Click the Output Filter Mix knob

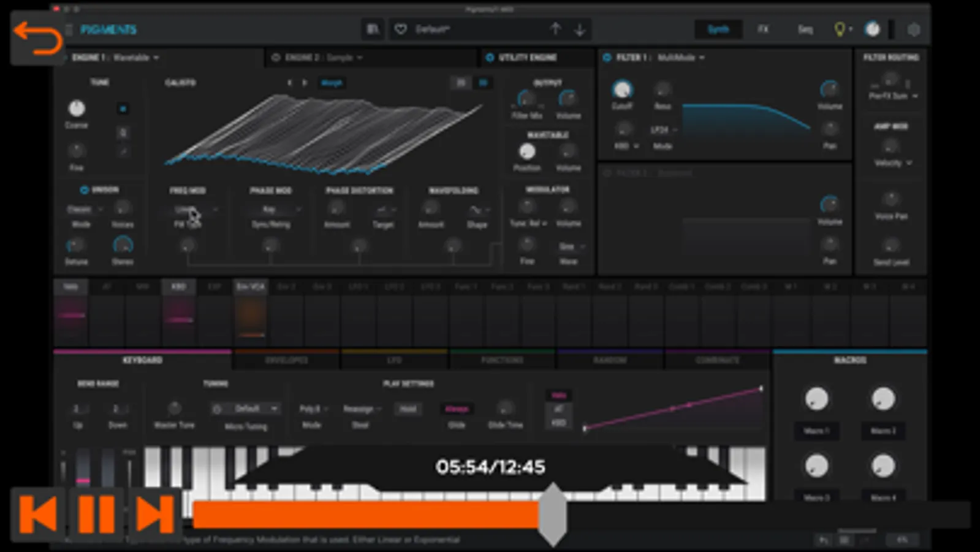[x=526, y=98]
